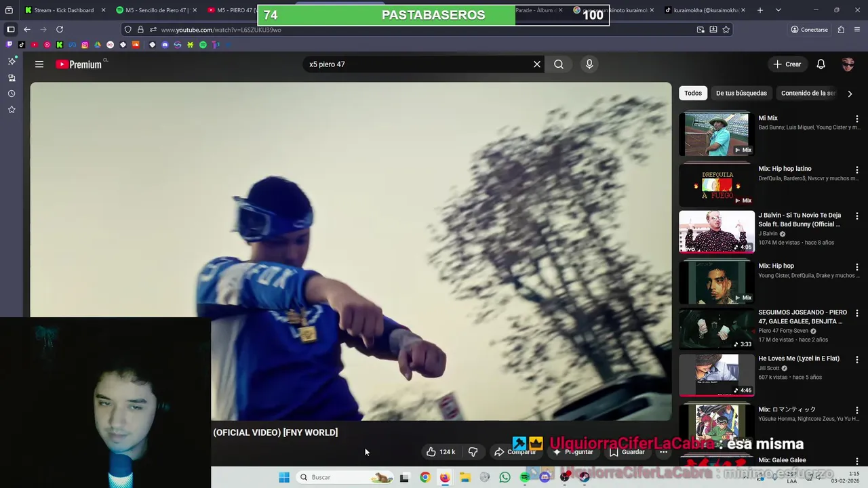The height and width of the screenshot is (488, 868).
Task: Open Mix: Hip hop options menu
Action: point(856,266)
